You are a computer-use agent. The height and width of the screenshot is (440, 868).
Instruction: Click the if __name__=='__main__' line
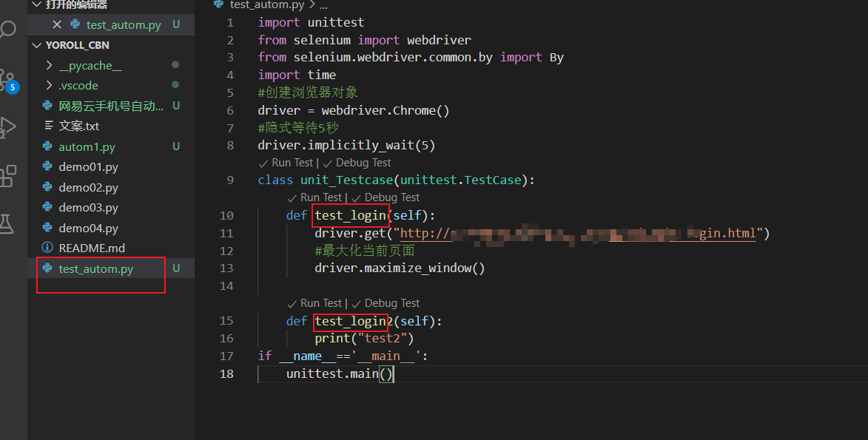click(343, 356)
